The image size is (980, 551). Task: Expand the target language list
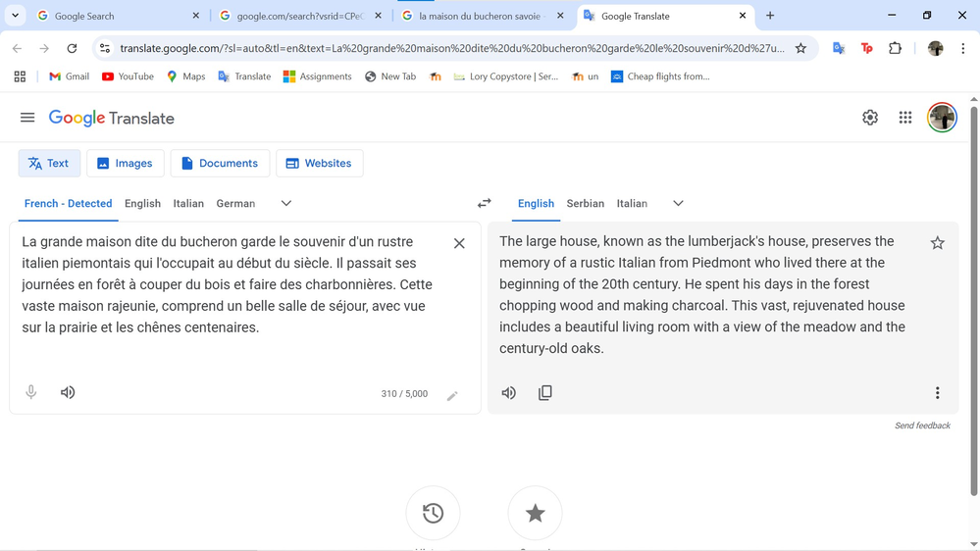click(x=678, y=203)
